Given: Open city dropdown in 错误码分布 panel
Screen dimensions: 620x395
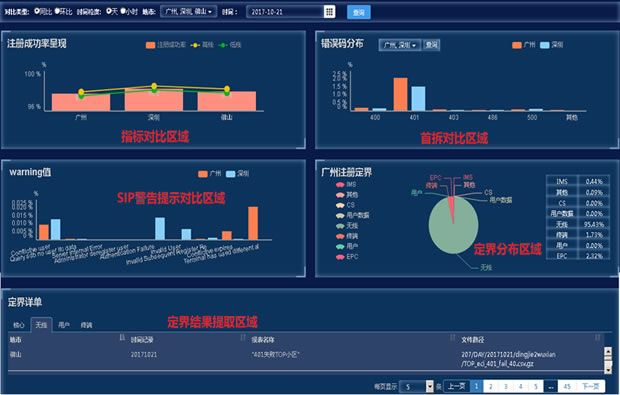Looking at the screenshot, I should 400,45.
